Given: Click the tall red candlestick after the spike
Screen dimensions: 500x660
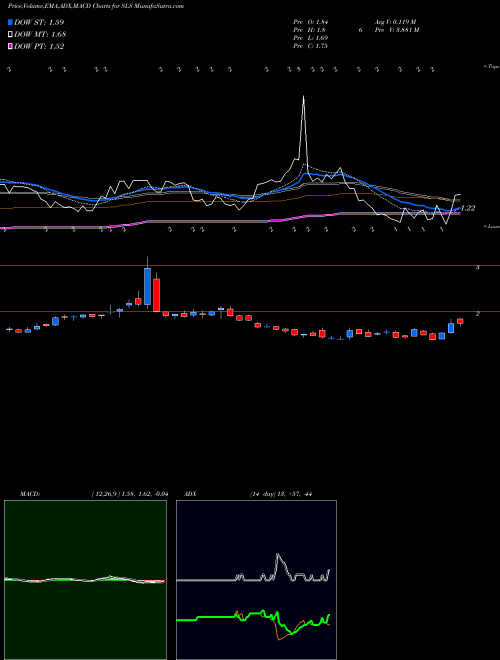Looking at the screenshot, I should [x=157, y=295].
